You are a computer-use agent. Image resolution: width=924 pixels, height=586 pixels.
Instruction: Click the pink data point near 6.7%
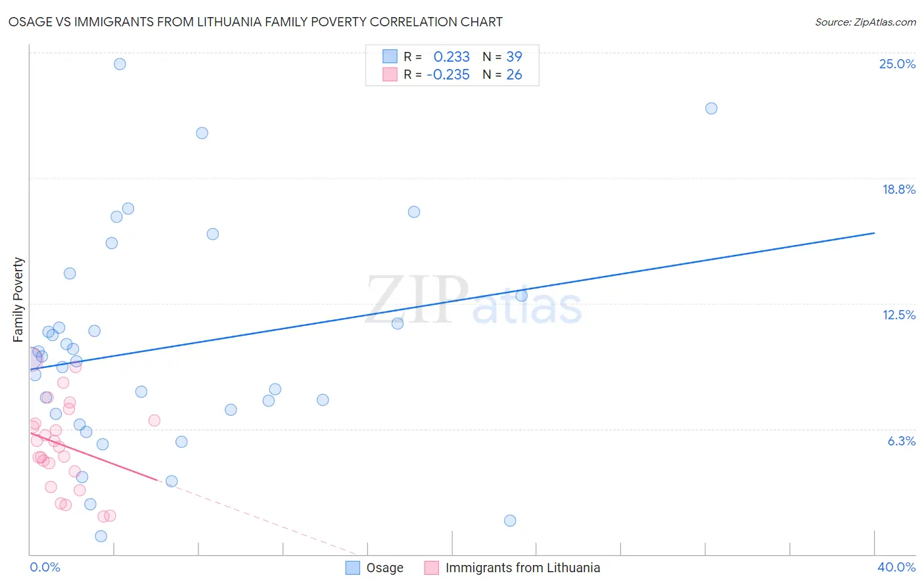[x=154, y=420]
